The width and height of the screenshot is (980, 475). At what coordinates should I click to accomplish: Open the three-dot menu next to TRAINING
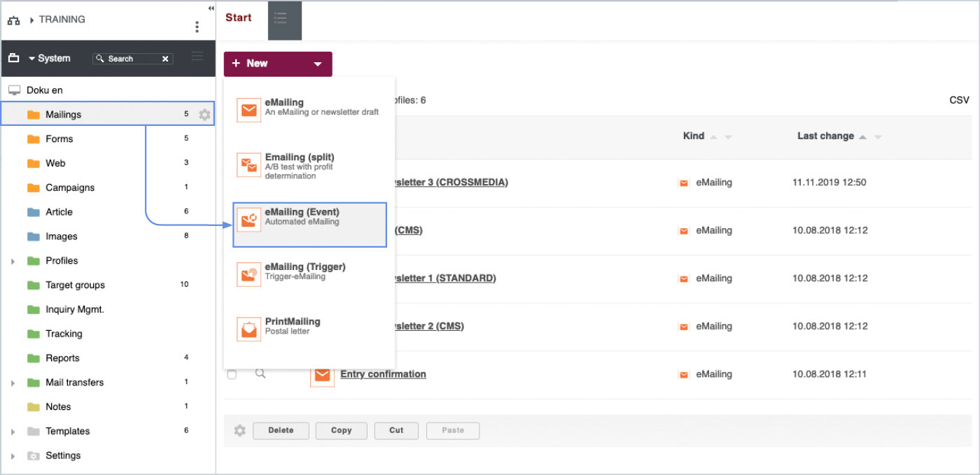point(197,27)
